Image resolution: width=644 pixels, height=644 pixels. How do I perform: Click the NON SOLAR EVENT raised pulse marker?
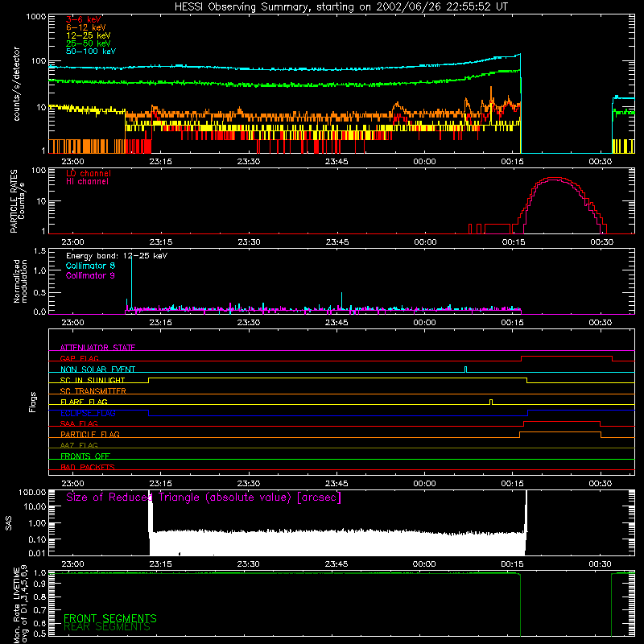pyautogui.click(x=465, y=369)
